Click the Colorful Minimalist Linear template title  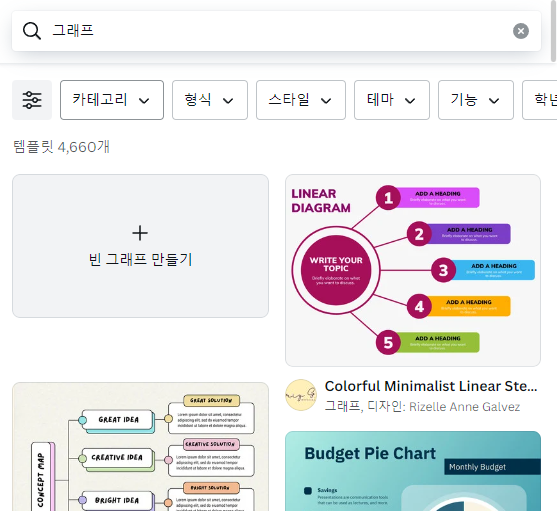pos(431,386)
